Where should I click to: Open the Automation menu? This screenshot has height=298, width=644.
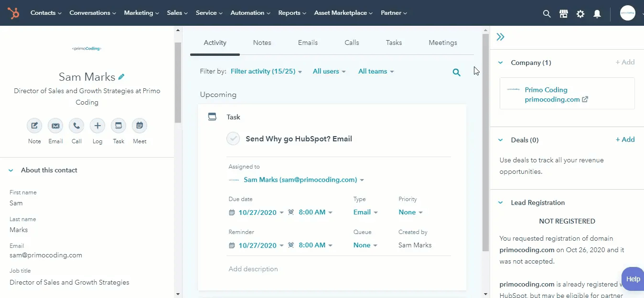point(250,13)
